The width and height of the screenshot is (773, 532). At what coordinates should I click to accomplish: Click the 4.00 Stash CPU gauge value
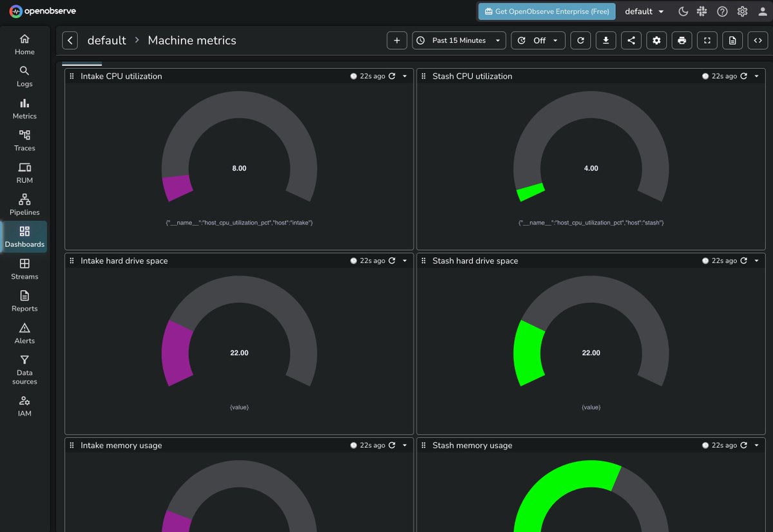[591, 168]
